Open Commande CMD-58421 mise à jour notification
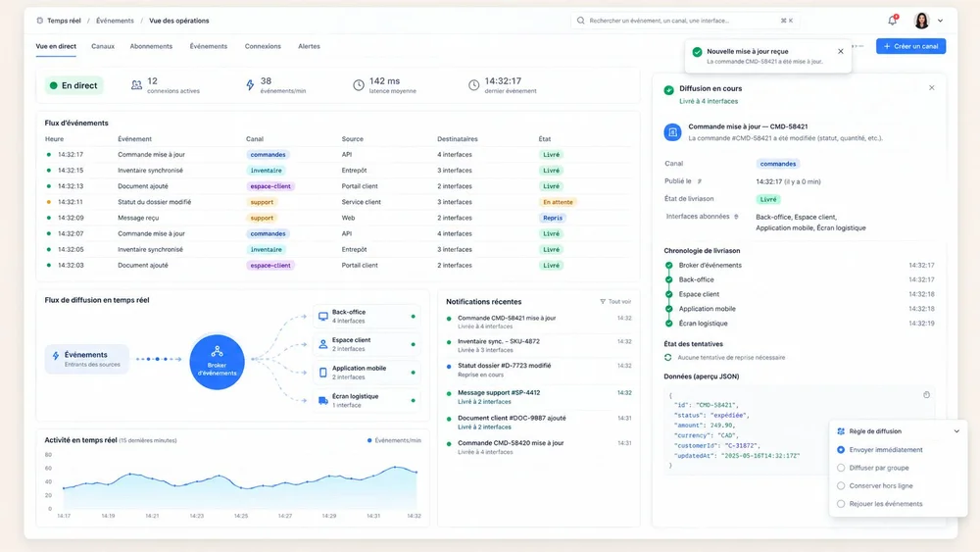The image size is (980, 552). (x=539, y=322)
